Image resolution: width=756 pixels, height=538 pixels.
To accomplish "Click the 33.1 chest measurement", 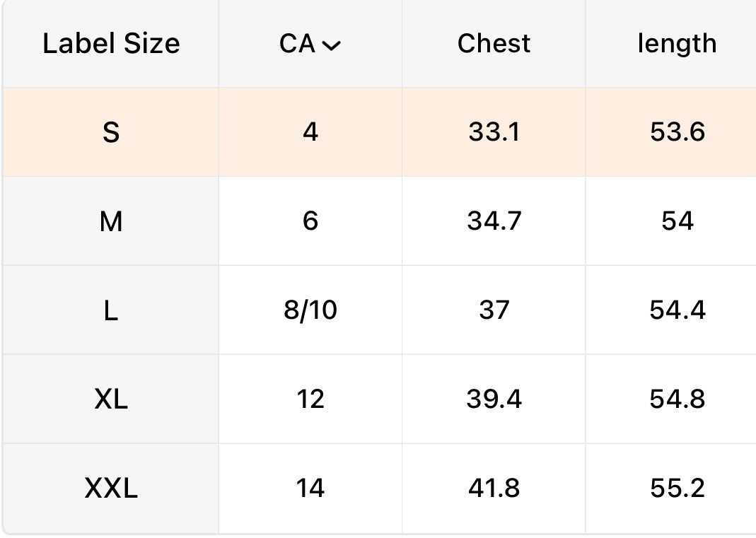I will 494,133.
